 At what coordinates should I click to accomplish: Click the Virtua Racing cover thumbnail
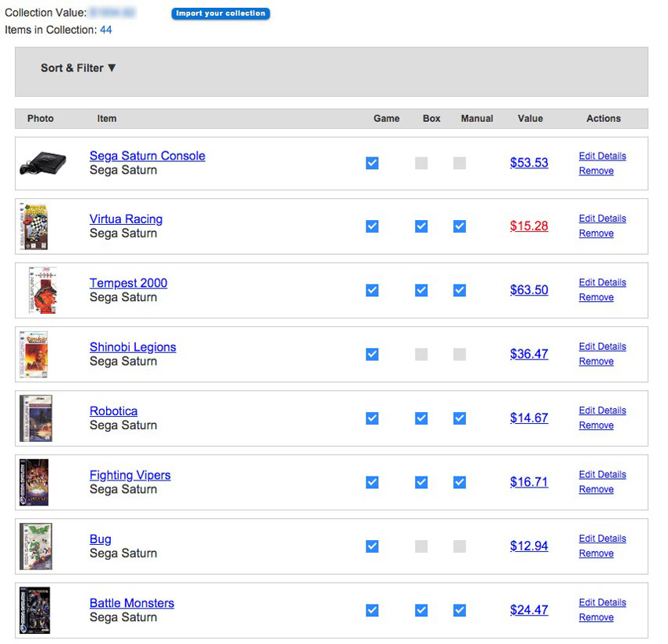(34, 226)
